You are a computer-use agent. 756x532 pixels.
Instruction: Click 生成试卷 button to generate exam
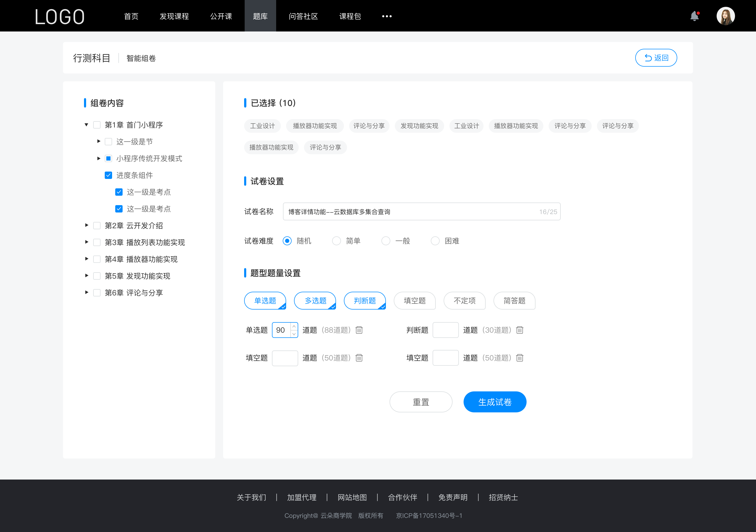494,401
